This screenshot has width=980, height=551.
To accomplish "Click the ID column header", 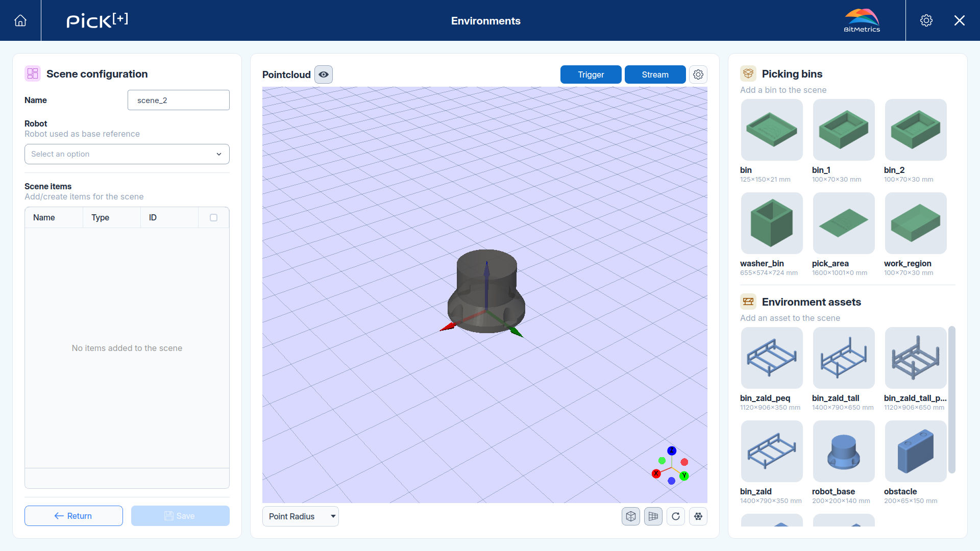I will tap(153, 218).
